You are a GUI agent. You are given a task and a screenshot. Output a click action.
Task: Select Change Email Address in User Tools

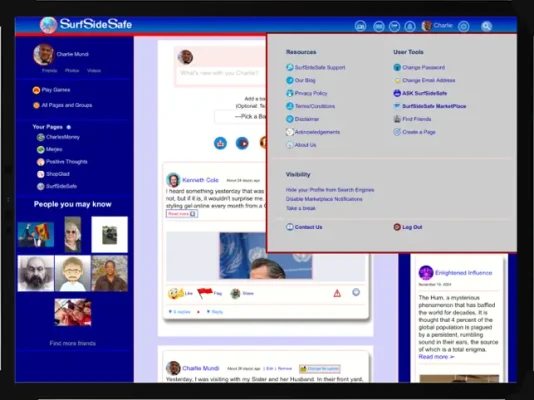[424, 80]
